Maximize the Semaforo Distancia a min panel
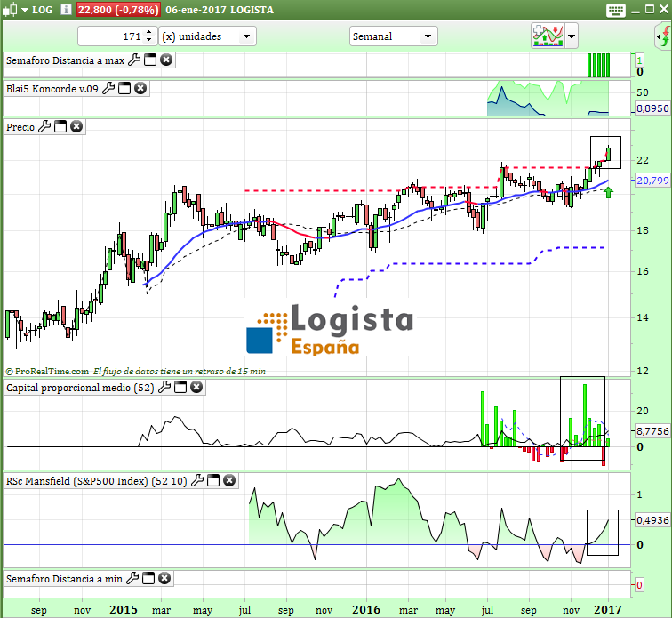This screenshot has height=618, width=672. coord(148,579)
